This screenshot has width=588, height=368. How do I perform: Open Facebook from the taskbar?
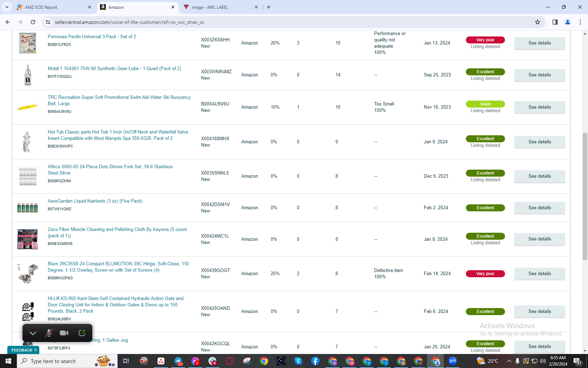(315, 361)
